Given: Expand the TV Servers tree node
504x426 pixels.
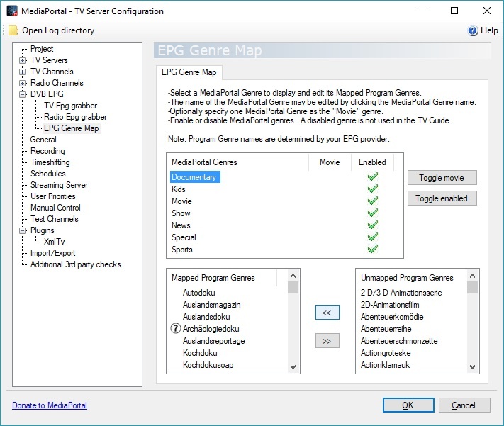Looking at the screenshot, I should point(22,60).
